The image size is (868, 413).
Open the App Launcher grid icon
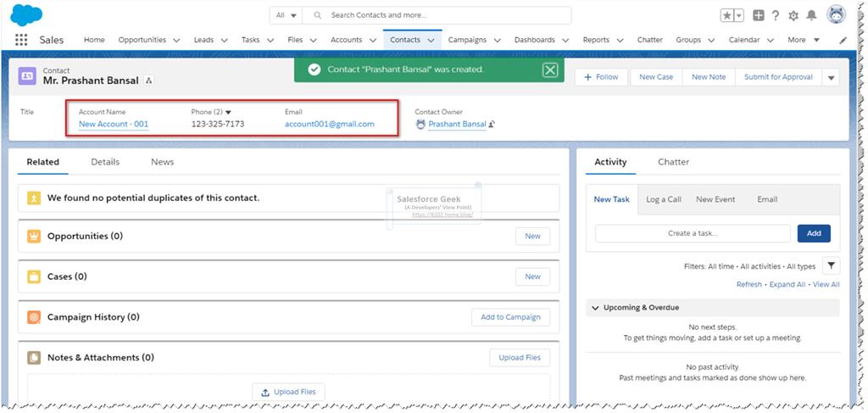click(21, 40)
